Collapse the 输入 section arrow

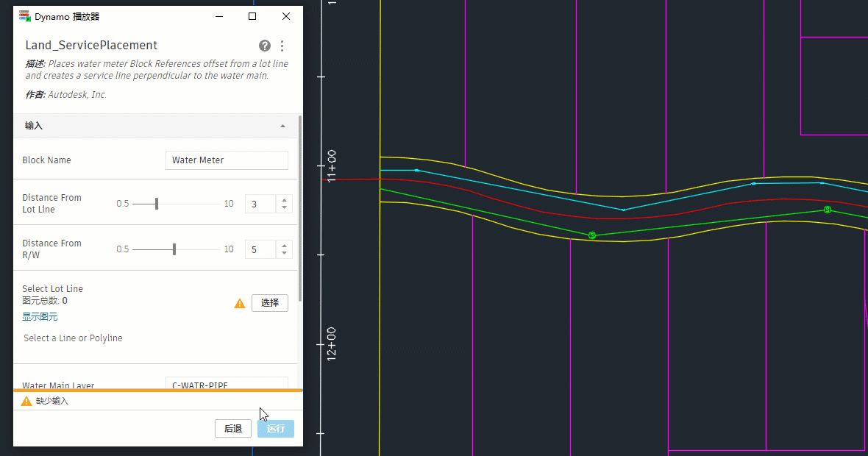283,127
